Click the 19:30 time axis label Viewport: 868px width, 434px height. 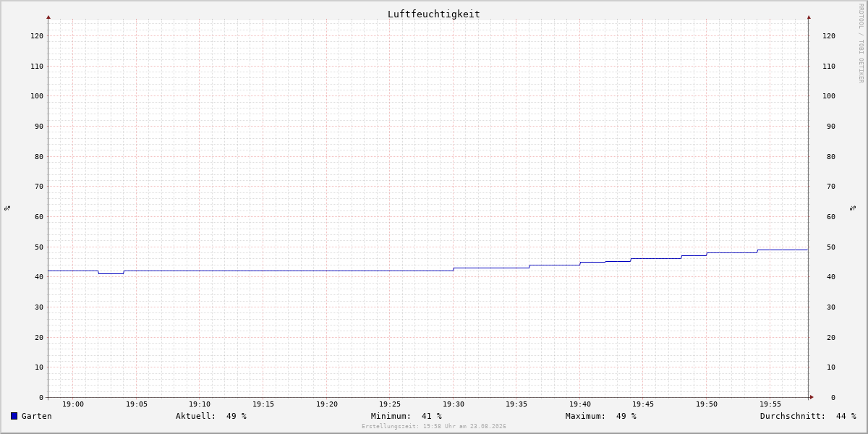454,404
